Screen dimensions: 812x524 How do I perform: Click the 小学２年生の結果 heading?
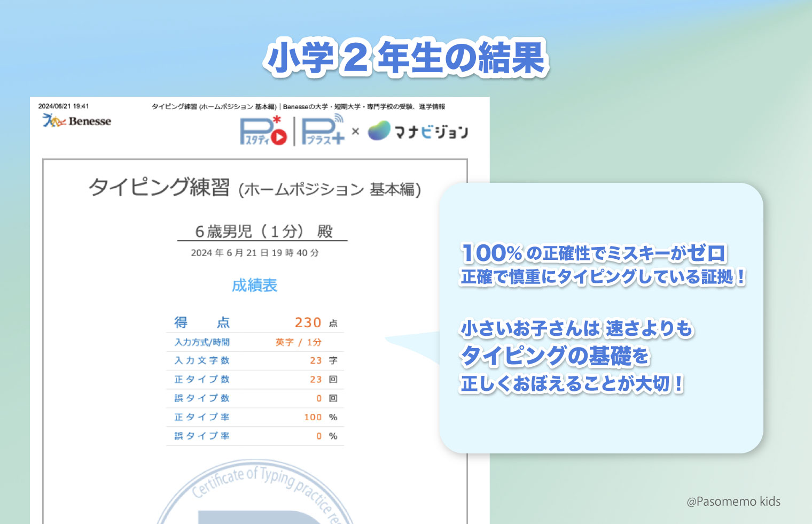pos(406,58)
